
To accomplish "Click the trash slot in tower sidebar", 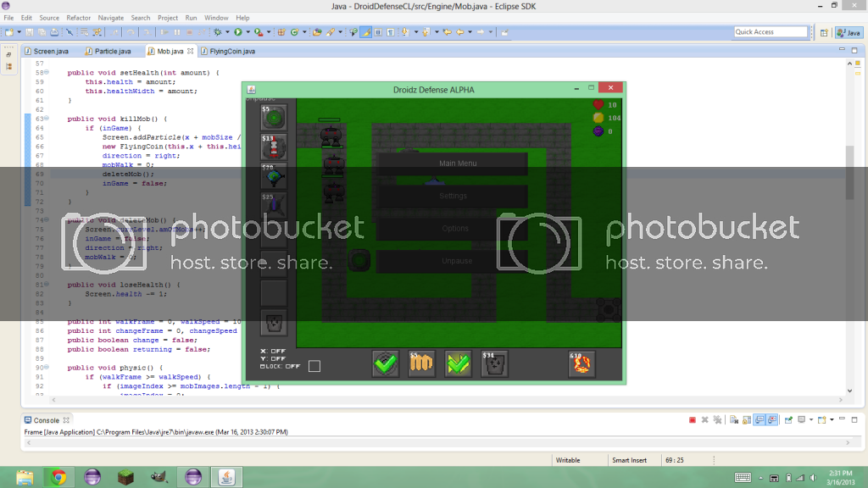I will click(274, 323).
